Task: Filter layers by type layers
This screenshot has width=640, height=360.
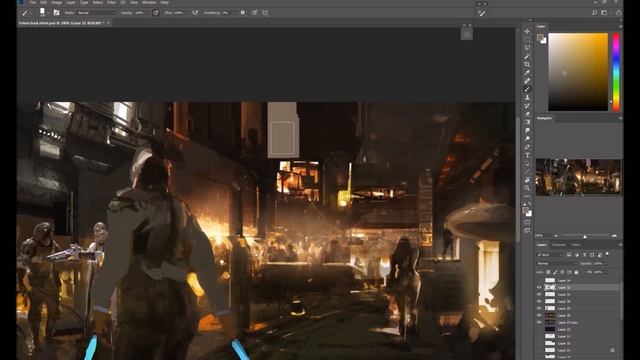Action: pyautogui.click(x=584, y=255)
